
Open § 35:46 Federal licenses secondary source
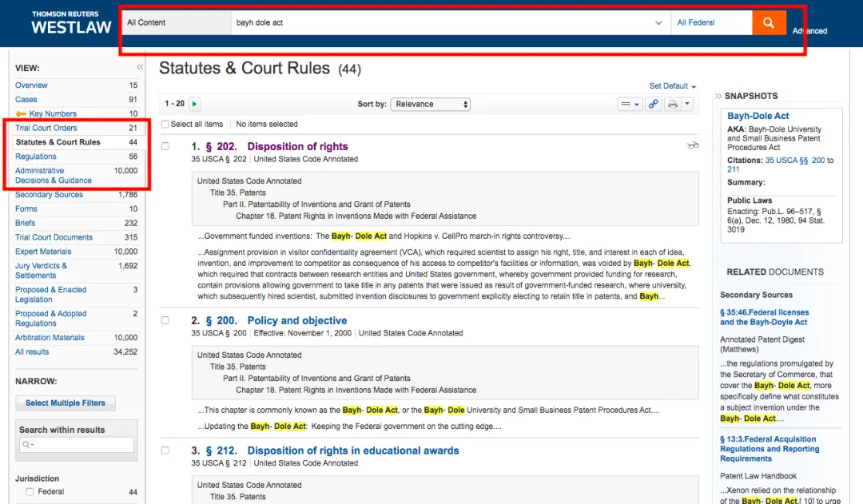click(x=765, y=317)
